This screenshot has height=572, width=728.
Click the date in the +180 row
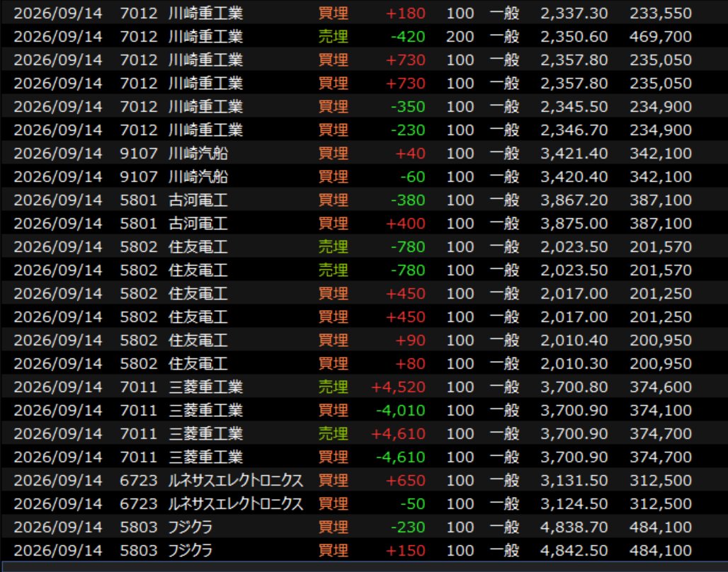pos(57,13)
